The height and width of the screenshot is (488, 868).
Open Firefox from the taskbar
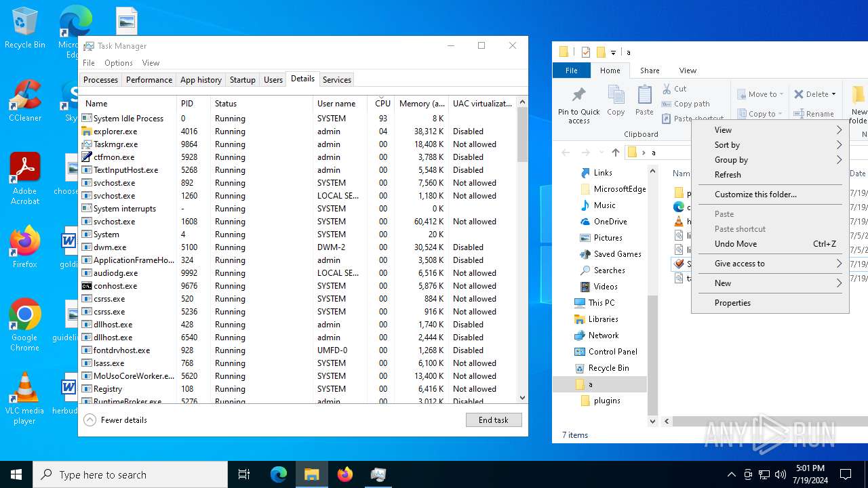tap(345, 474)
